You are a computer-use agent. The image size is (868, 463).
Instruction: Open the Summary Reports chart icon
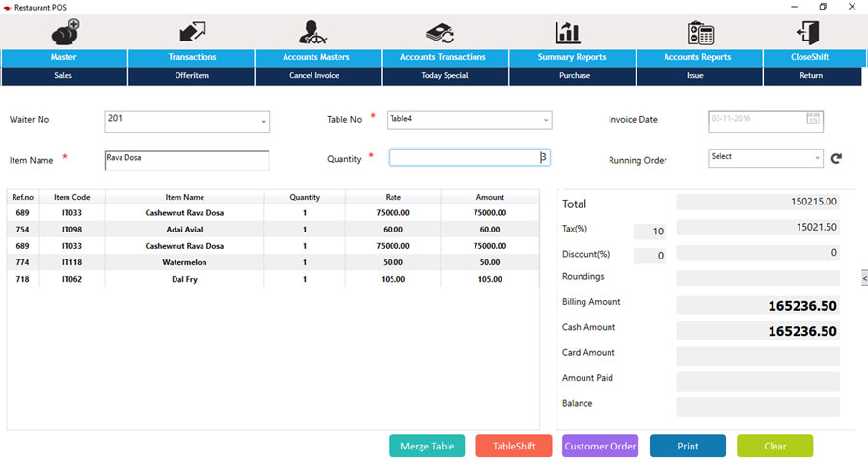pyautogui.click(x=567, y=32)
